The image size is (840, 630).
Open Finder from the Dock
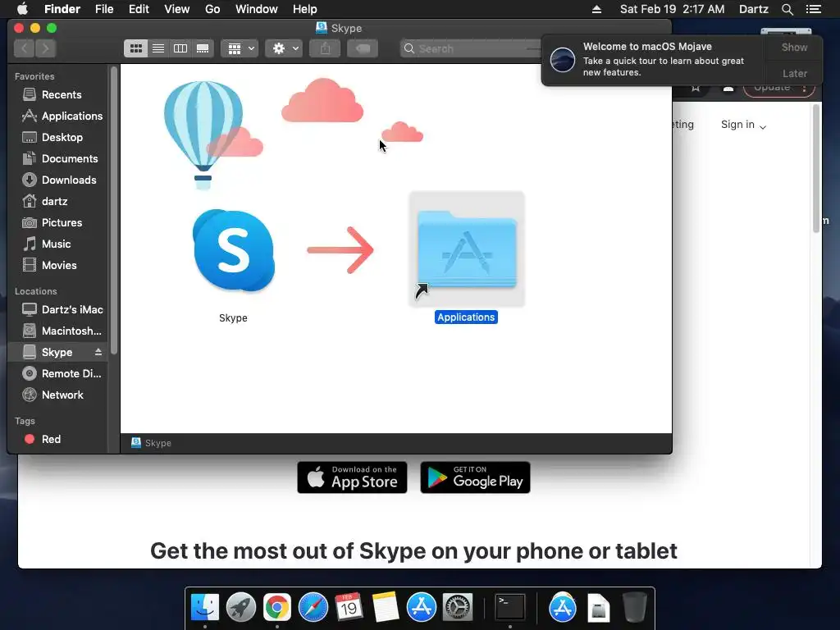[x=205, y=608]
